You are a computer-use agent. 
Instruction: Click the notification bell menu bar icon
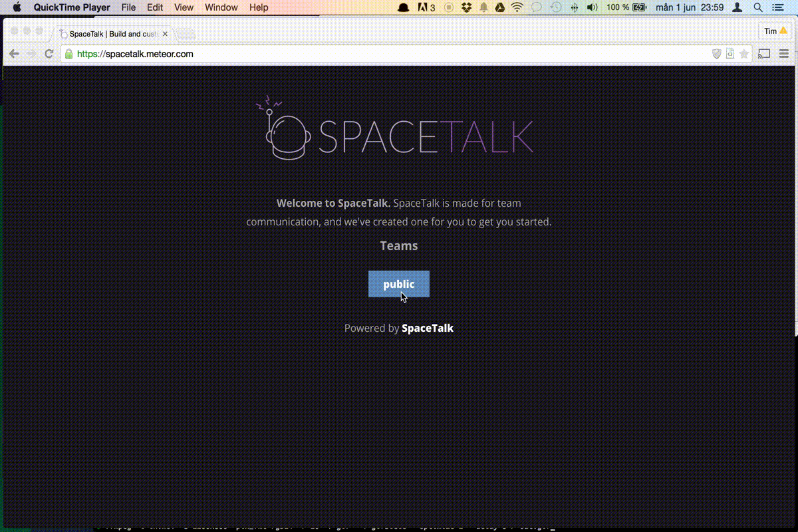pos(483,7)
